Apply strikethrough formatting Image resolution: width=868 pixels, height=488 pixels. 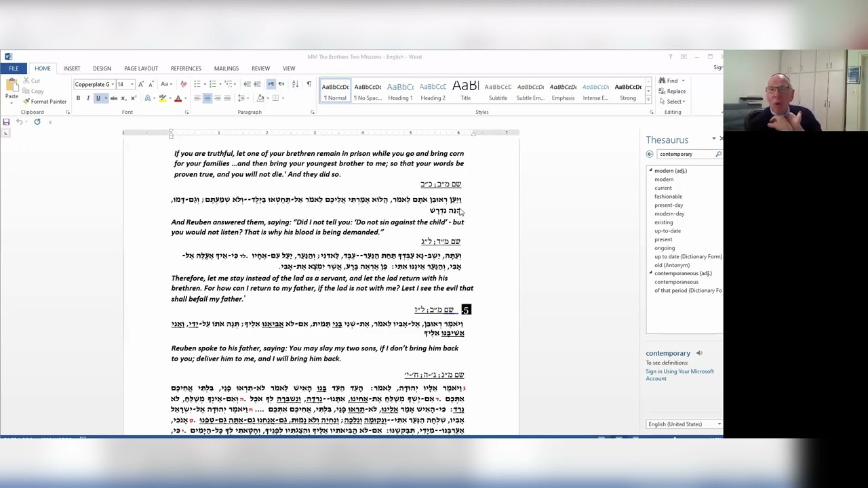[113, 98]
